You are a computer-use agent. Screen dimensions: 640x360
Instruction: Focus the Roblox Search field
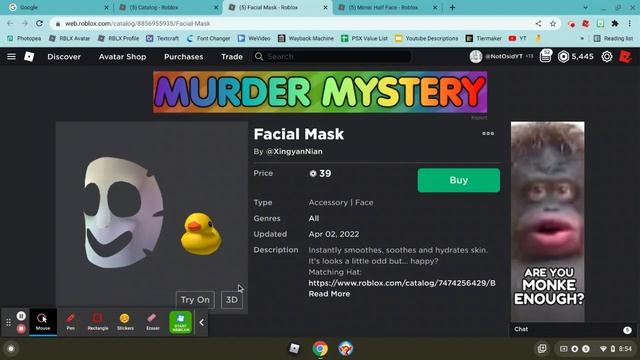331,56
